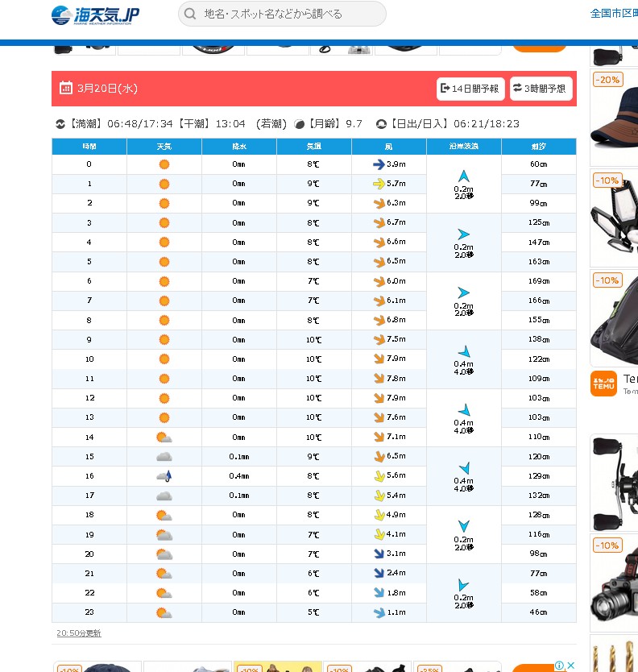
Task: Click the magnifier icon in search bar
Action: coord(190,14)
